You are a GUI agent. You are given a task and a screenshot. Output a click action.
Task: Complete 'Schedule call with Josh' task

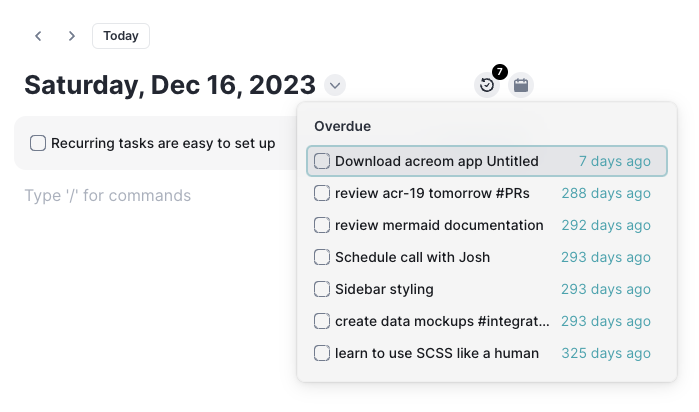coord(322,257)
